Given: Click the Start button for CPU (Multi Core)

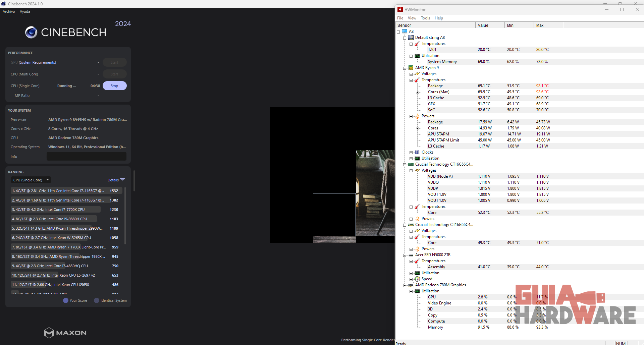Looking at the screenshot, I should point(114,74).
